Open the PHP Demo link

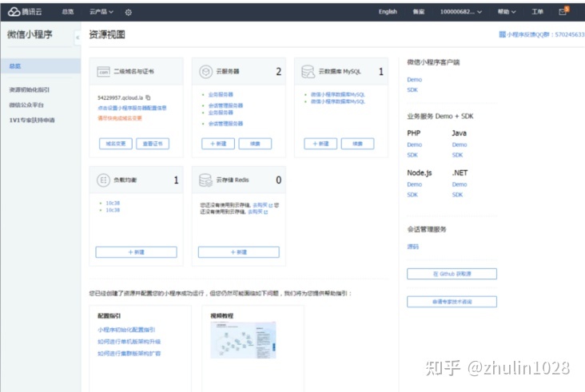click(x=415, y=145)
